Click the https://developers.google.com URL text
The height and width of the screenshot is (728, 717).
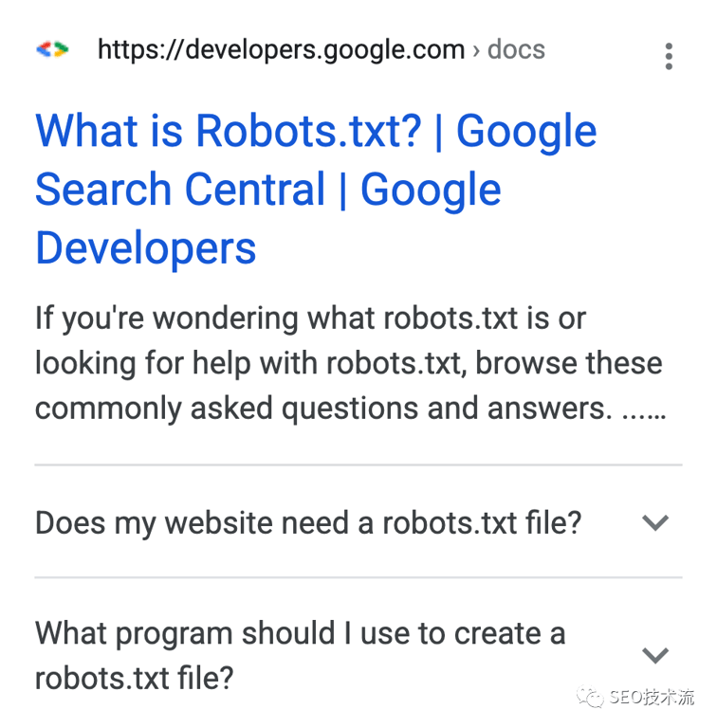(x=281, y=49)
